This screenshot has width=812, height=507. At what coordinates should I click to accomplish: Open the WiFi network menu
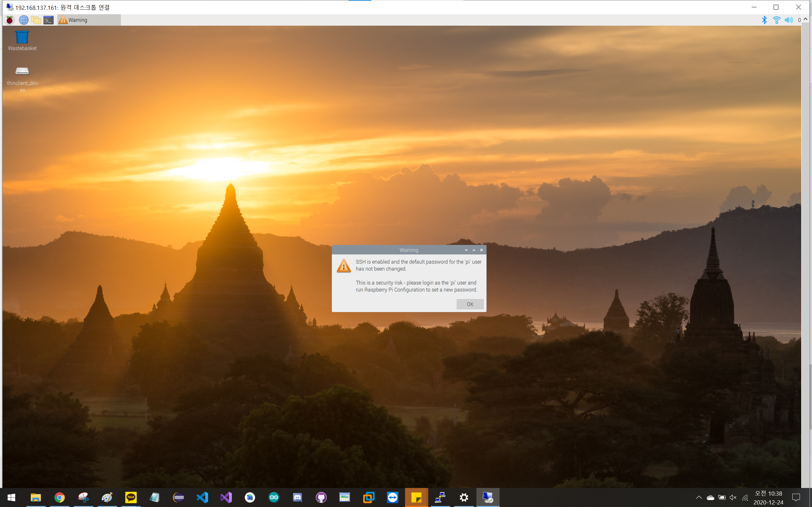pos(776,20)
